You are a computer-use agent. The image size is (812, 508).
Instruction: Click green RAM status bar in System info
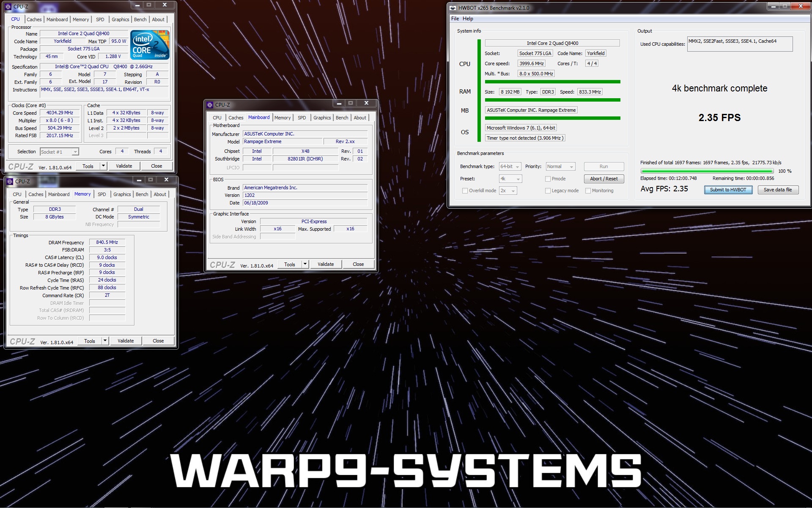coord(552,100)
